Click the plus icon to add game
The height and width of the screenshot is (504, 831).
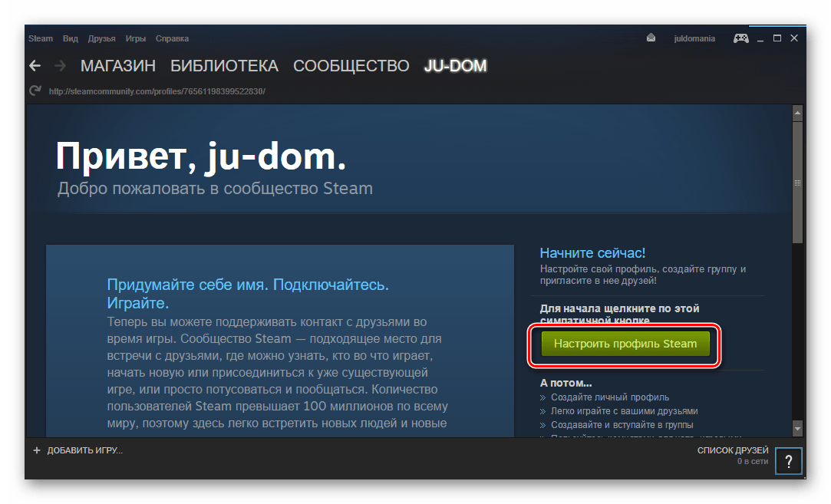click(37, 450)
